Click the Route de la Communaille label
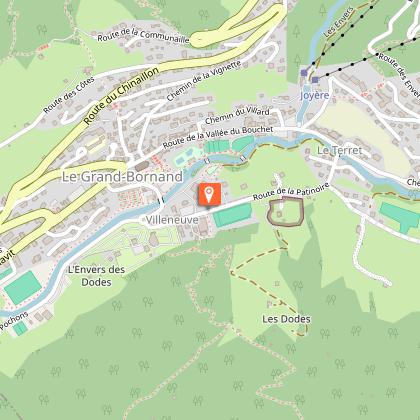 (x=143, y=36)
